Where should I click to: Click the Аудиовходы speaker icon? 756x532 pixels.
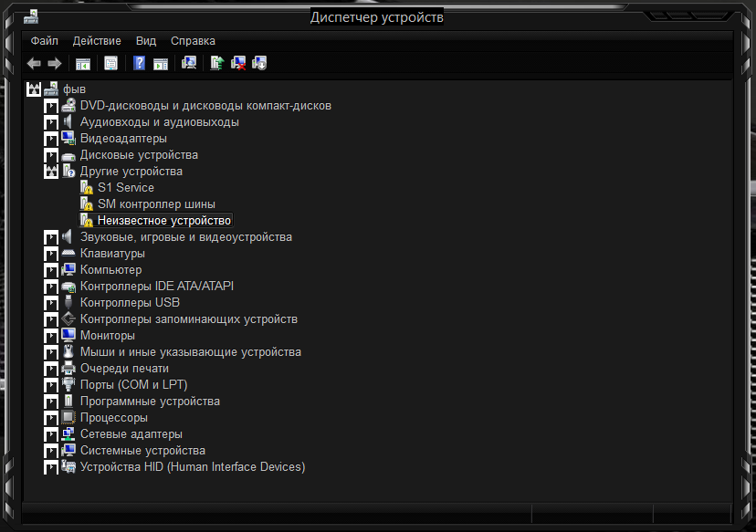pos(68,122)
